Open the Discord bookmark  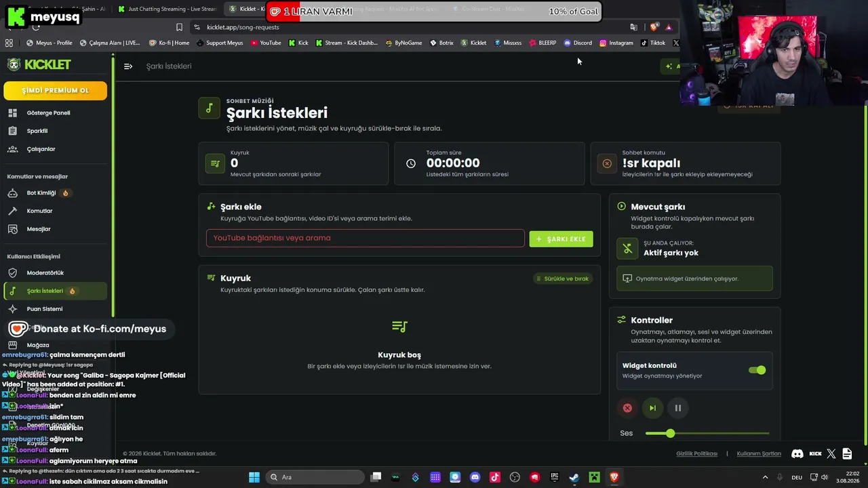(x=578, y=43)
